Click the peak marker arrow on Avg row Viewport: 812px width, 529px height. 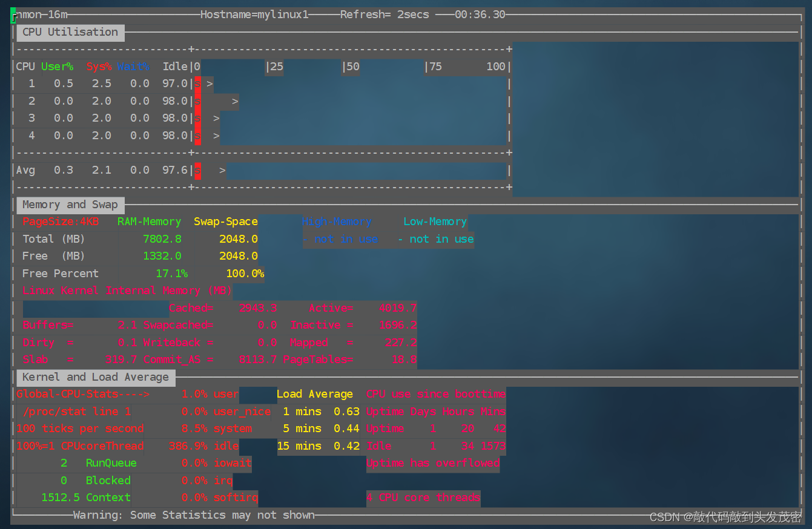(x=222, y=171)
